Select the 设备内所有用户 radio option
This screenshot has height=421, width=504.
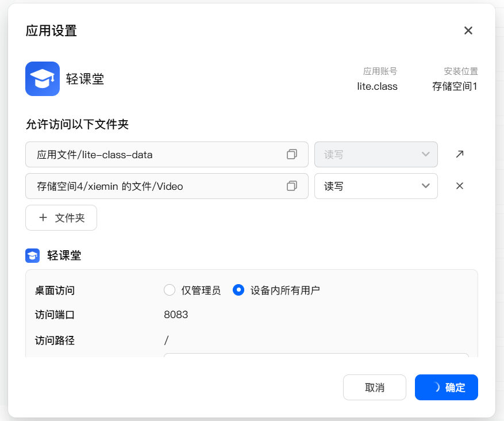238,290
